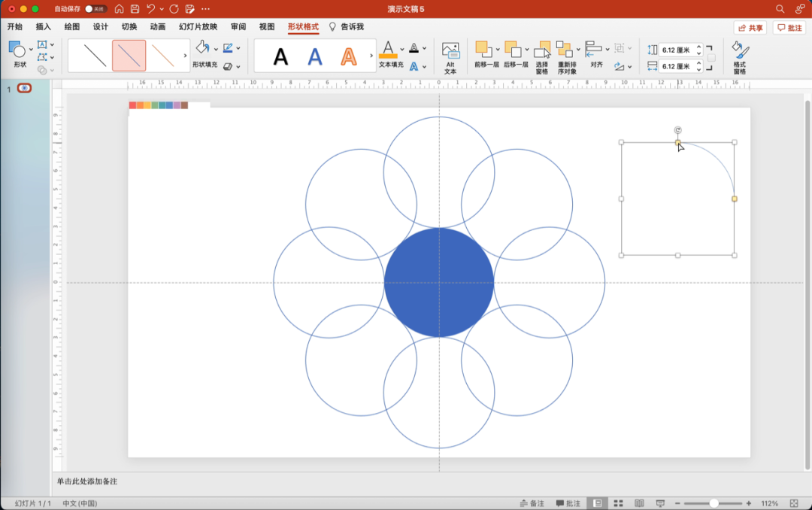This screenshot has width=812, height=510.
Task: Open the 选择窗格 selection pane
Action: 542,57
